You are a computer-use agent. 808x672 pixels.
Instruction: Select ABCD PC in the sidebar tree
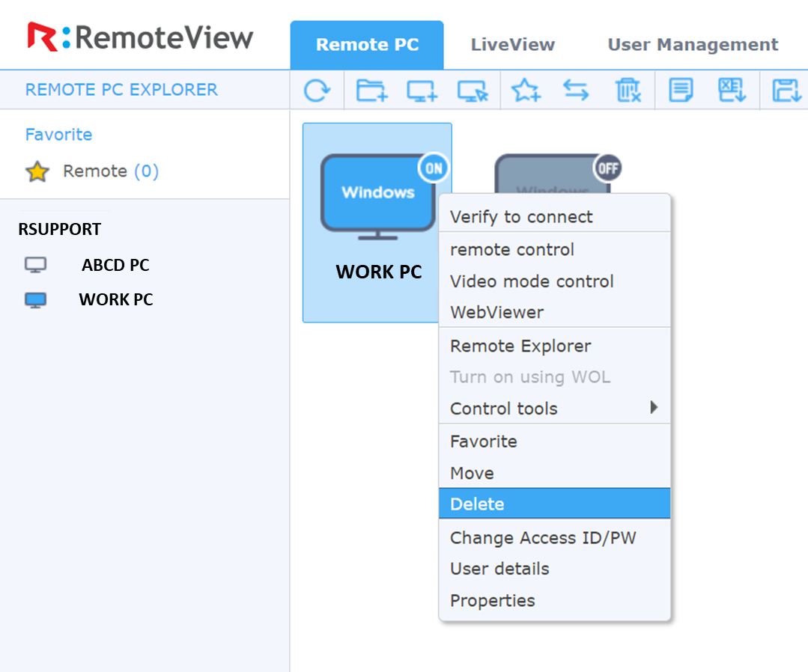click(x=115, y=265)
